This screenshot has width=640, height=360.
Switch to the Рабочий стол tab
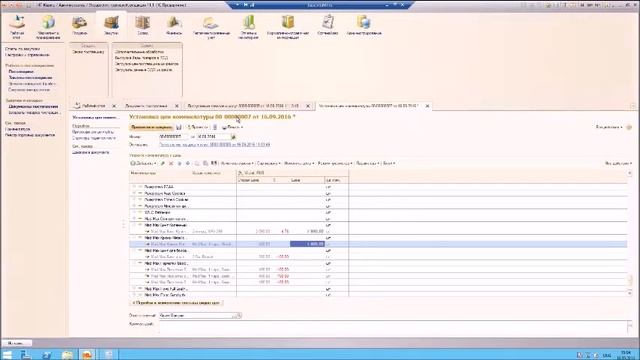point(93,106)
